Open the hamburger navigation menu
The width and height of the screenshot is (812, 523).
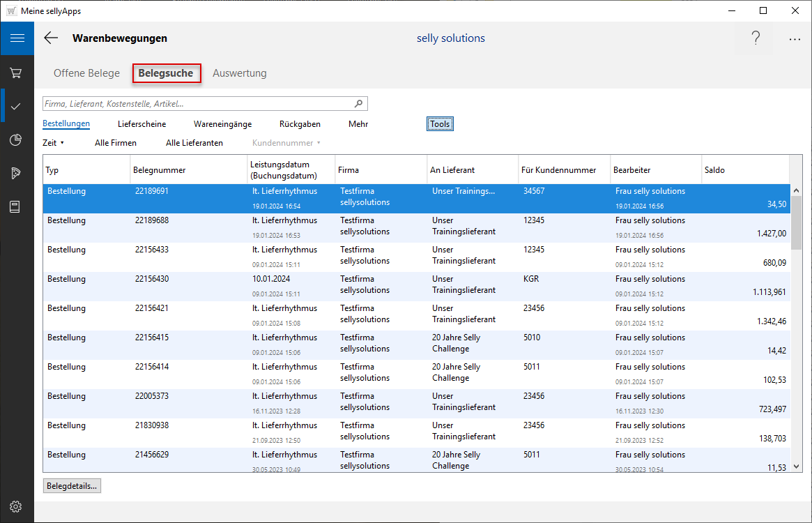coord(17,38)
